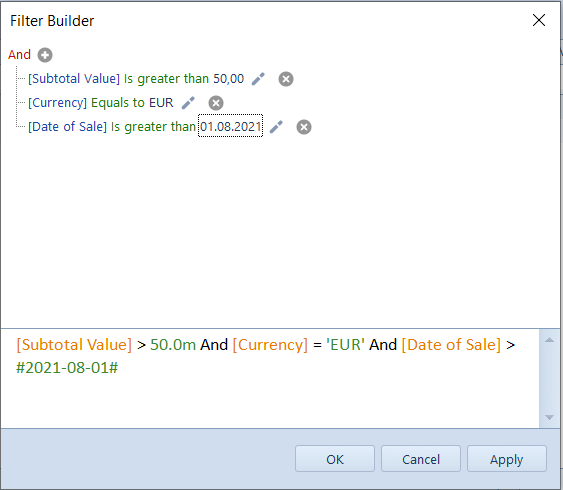Add a new condition with the plus icon
The width and height of the screenshot is (563, 490).
(45, 55)
